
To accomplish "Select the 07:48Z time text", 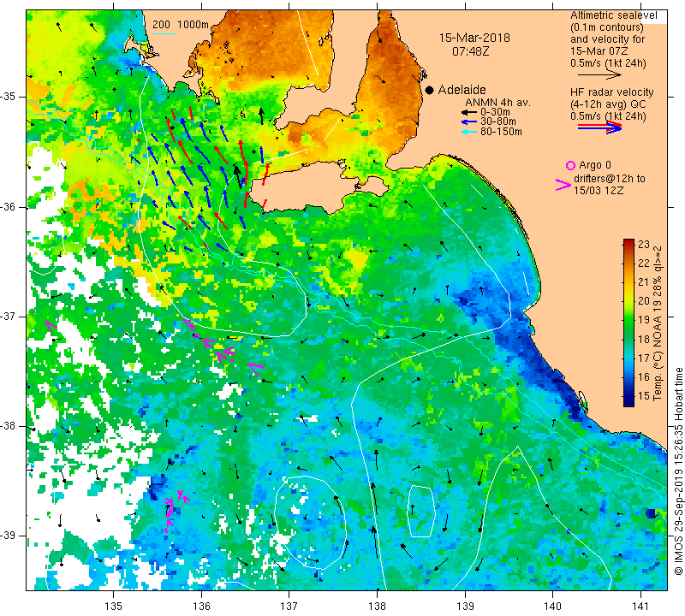I will 470,51.
